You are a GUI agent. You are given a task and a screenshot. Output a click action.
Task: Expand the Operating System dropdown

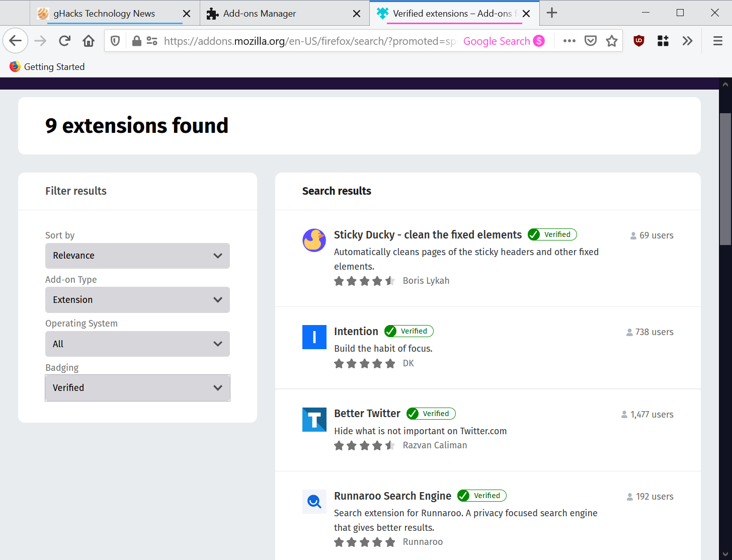click(137, 344)
